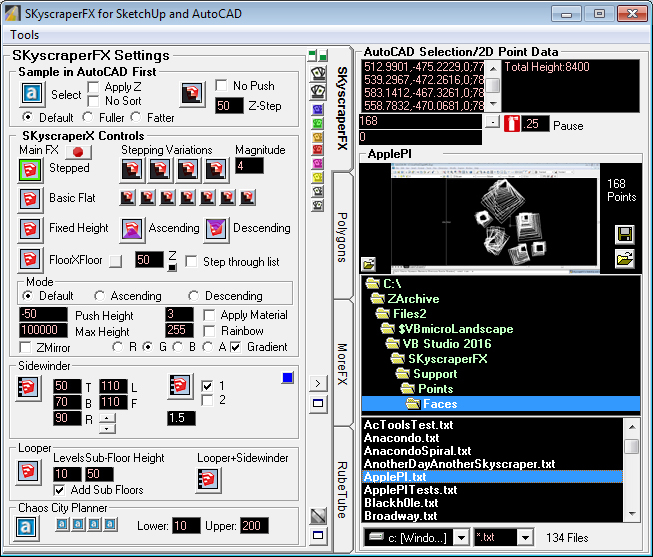Switch to the SKyscraperFX tab
Screen dimensions: 653x557
click(x=342, y=108)
